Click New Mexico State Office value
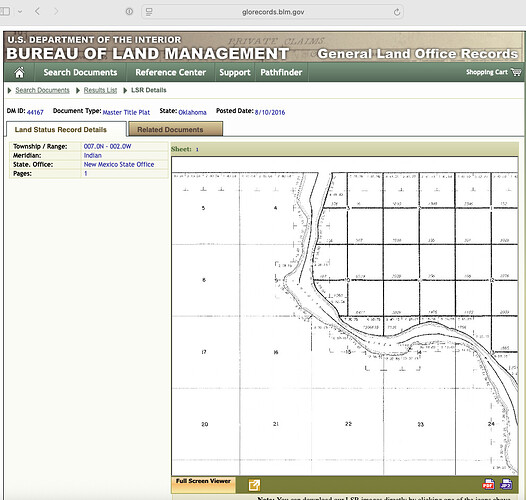Image resolution: width=526 pixels, height=500 pixels. [119, 164]
